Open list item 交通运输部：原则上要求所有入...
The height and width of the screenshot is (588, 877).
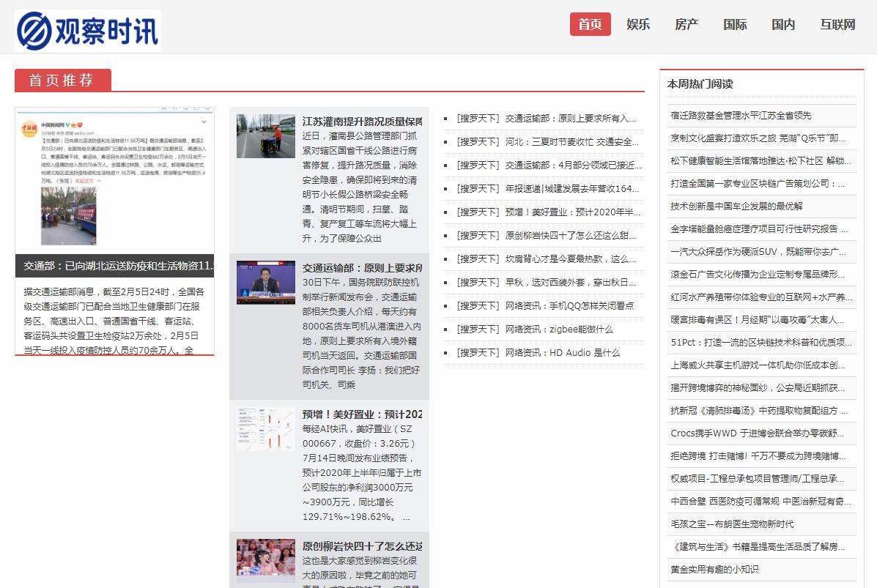click(571, 119)
